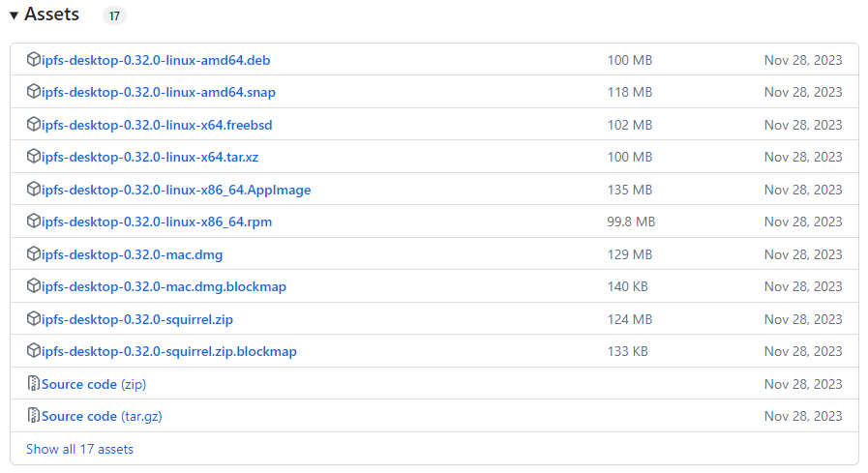
Task: Click the 129 MB size value
Action: coord(630,254)
